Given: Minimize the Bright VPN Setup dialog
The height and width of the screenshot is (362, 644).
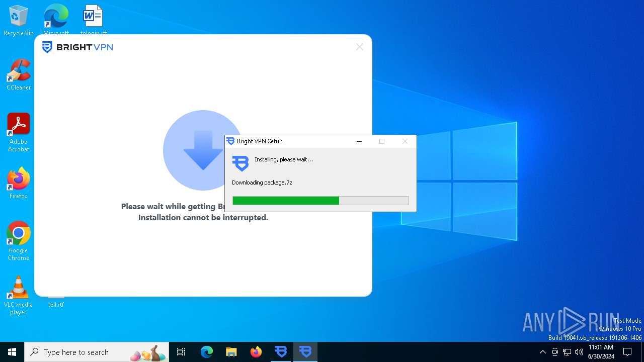Looking at the screenshot, I should point(359,141).
